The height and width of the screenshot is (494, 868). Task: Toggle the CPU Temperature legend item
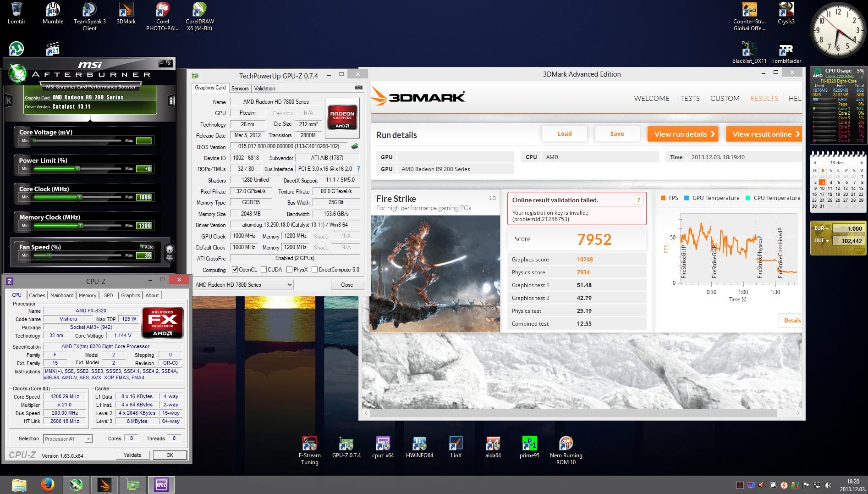773,198
